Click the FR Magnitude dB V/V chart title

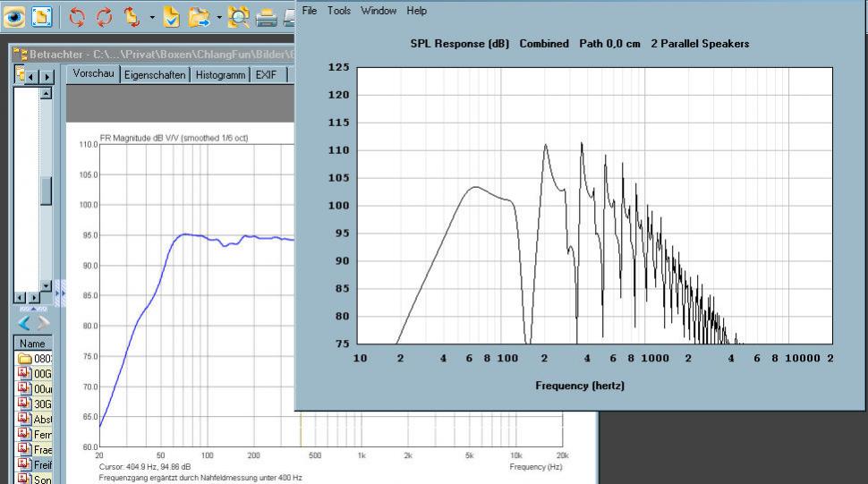coord(174,138)
